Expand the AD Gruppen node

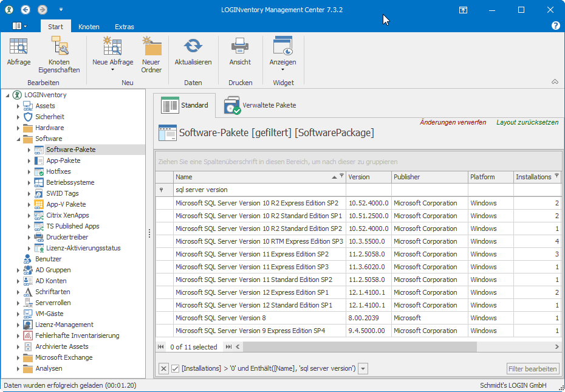pos(18,270)
